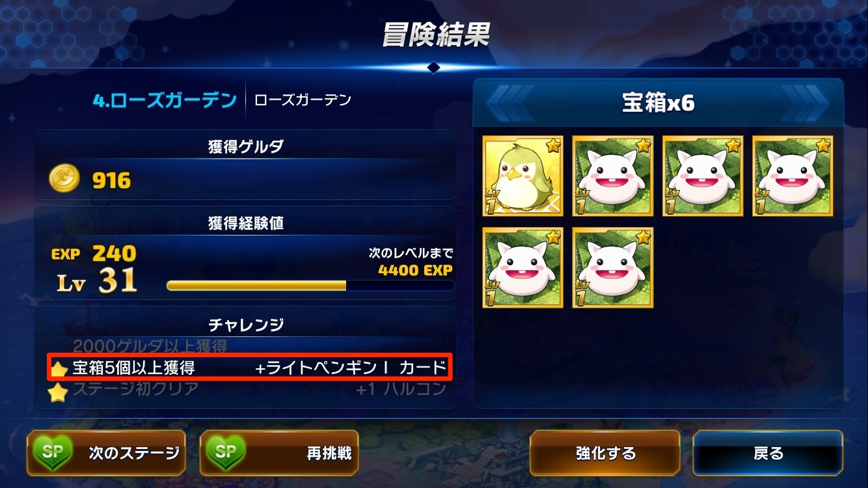This screenshot has width=868, height=488.
Task: Click the star beside 宝箱5個以上獲得
Action: [x=59, y=370]
